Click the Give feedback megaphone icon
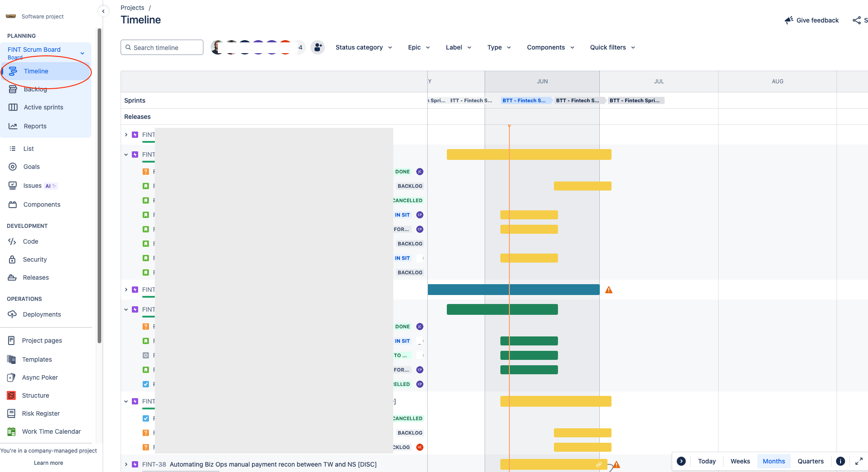 [x=788, y=20]
